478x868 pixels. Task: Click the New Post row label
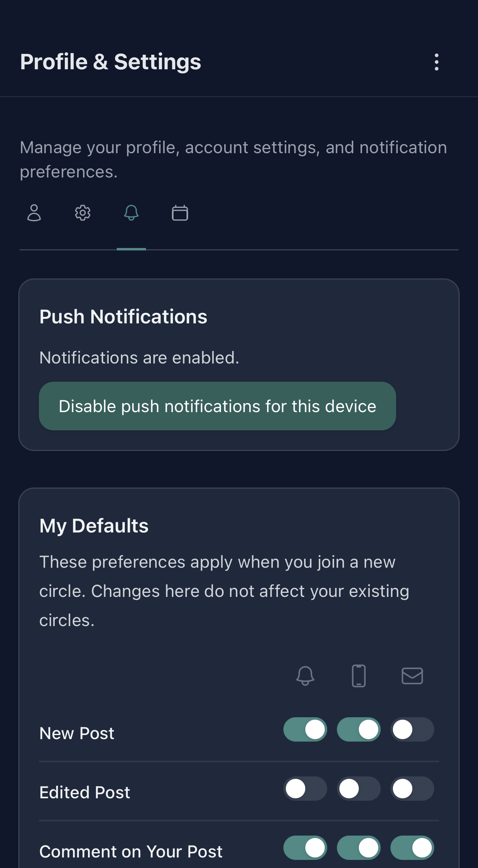(x=76, y=733)
